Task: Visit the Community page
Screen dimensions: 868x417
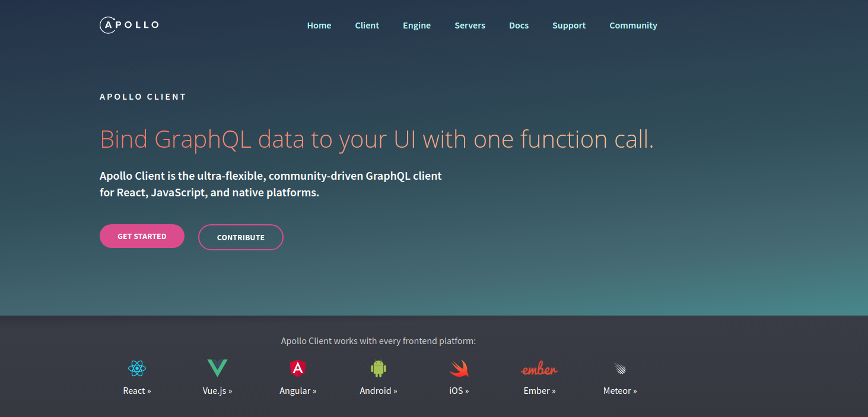Action: [634, 26]
